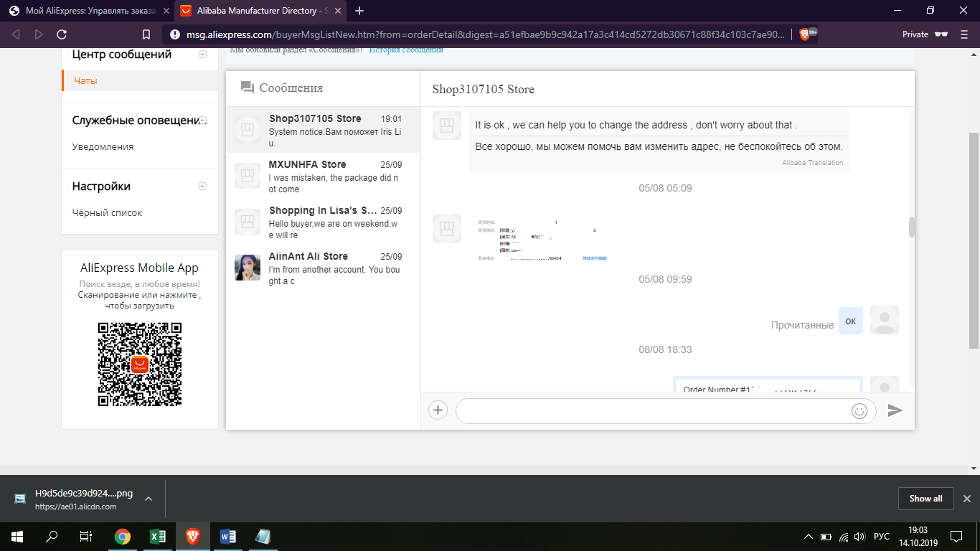Expand the download item options chevron

point(149,499)
